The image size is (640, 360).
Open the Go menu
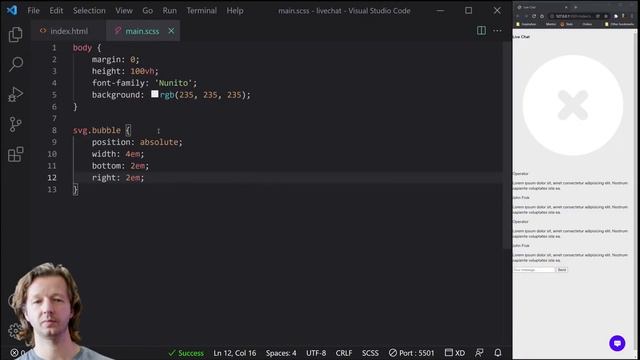click(147, 11)
